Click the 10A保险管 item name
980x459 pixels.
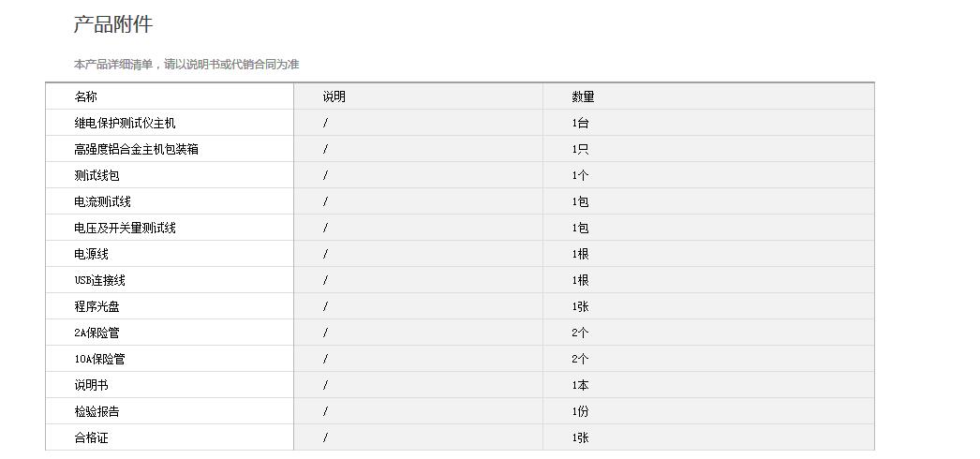tap(100, 359)
